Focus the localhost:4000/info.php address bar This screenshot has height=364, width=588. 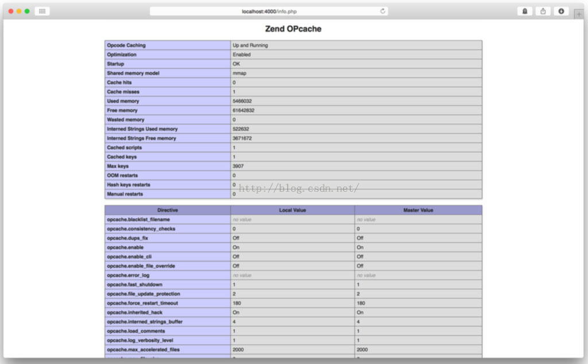coord(269,11)
